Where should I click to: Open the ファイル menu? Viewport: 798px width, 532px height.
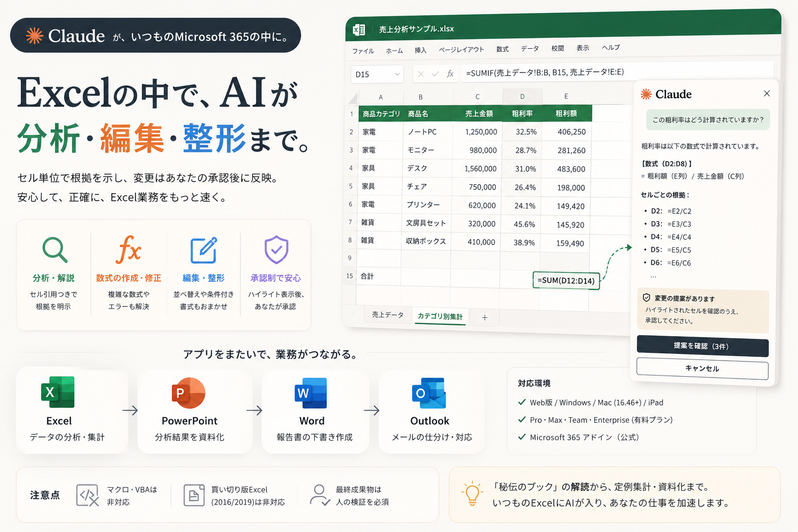tap(363, 51)
